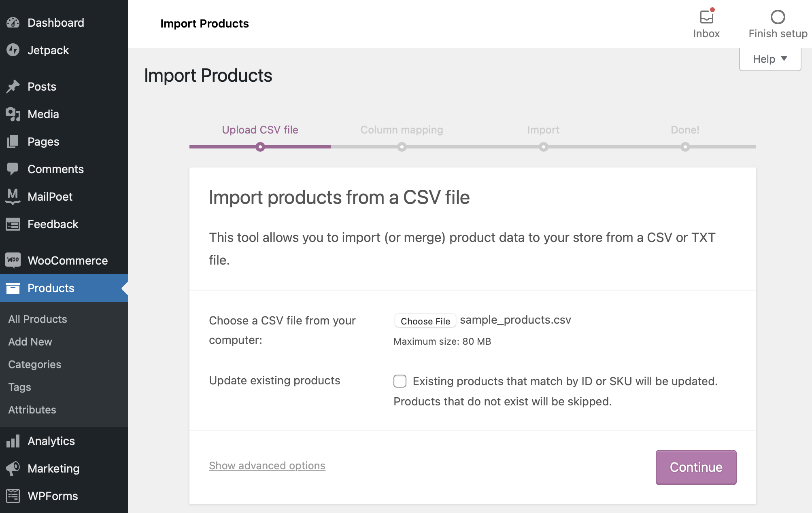
Task: Select the Attributes menu entry
Action: tap(32, 410)
